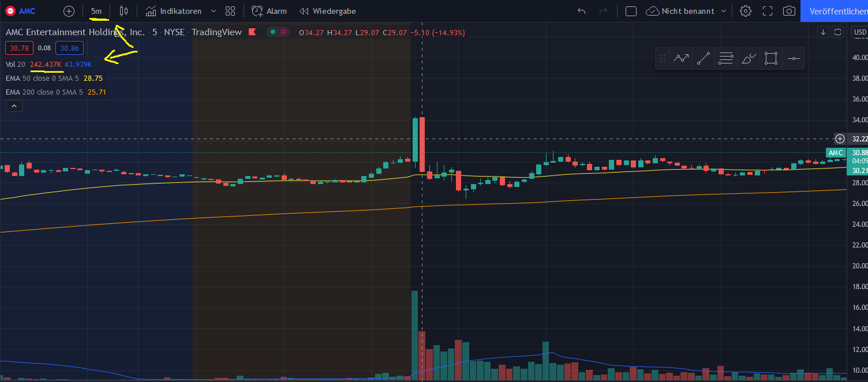
Task: Undo the last chart action
Action: [581, 11]
